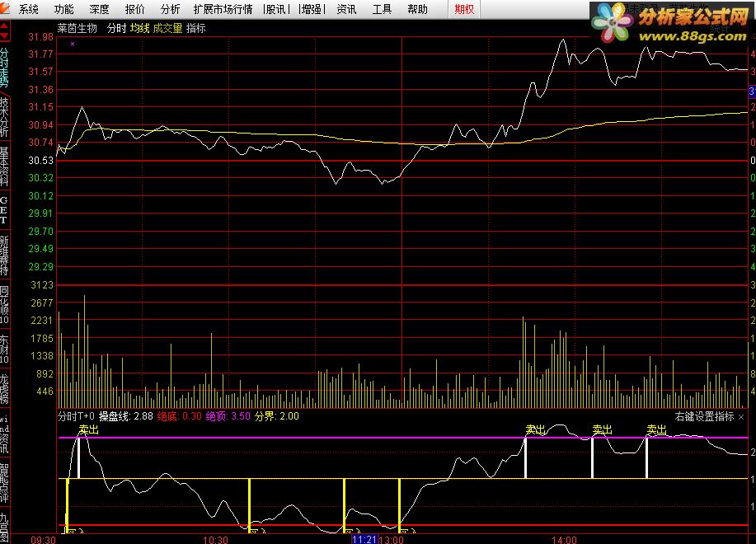Click the green 29.29 price label

click(41, 266)
